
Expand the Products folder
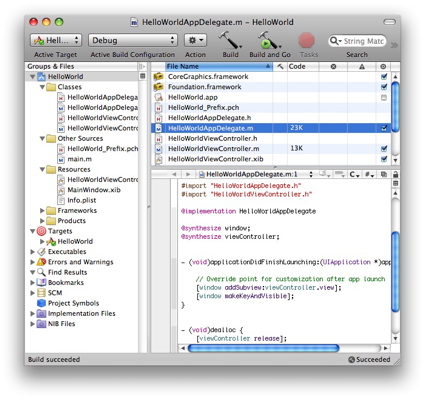click(42, 221)
